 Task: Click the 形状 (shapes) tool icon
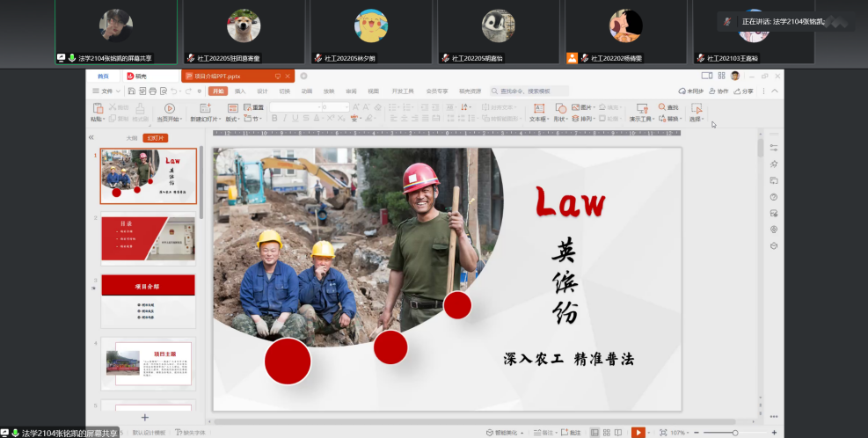coord(559,109)
